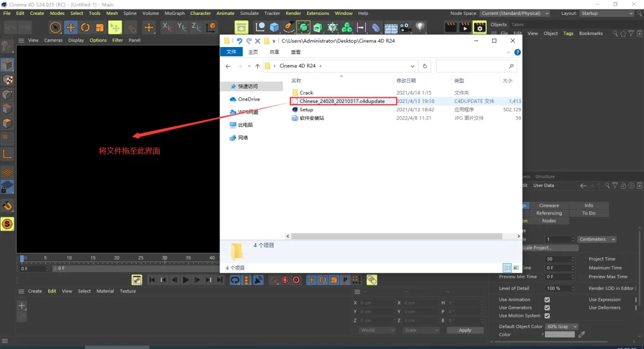The width and height of the screenshot is (644, 349).
Task: Switch to the Cineware tab
Action: 549,205
